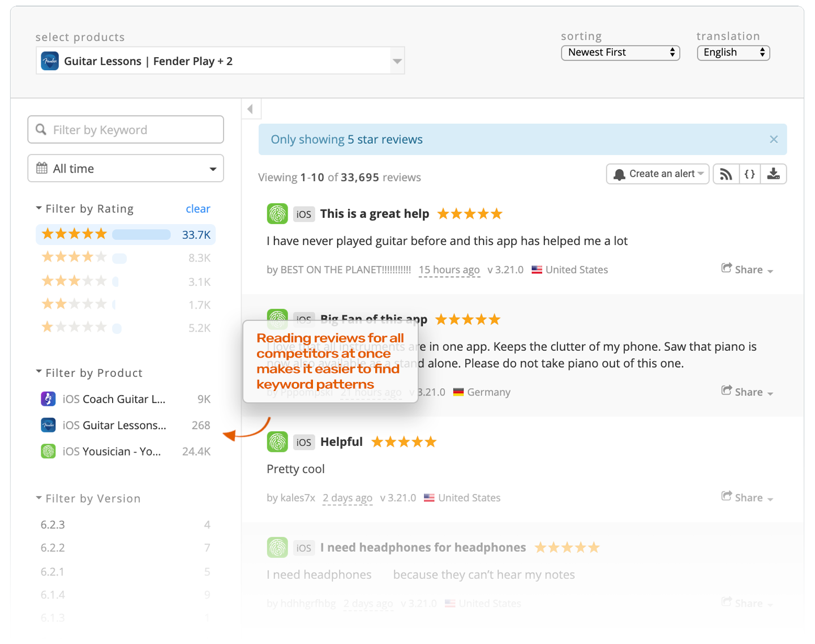Filter by version 6.2.3
This screenshot has height=644, width=815.
coord(126,525)
